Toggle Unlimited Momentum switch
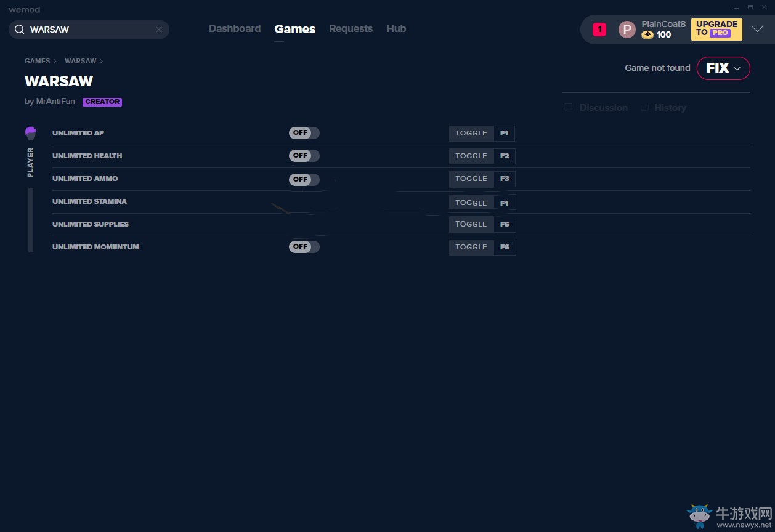Image resolution: width=775 pixels, height=532 pixels. pos(304,247)
